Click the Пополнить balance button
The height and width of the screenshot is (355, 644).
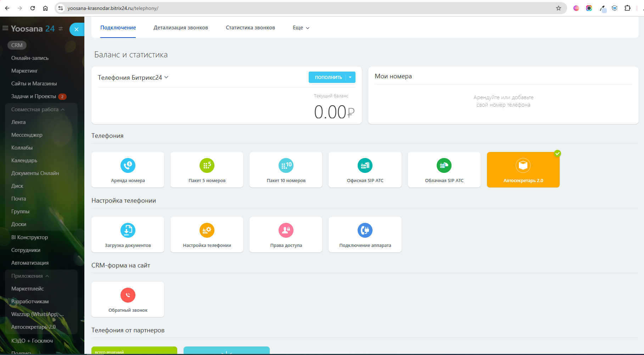click(x=328, y=77)
